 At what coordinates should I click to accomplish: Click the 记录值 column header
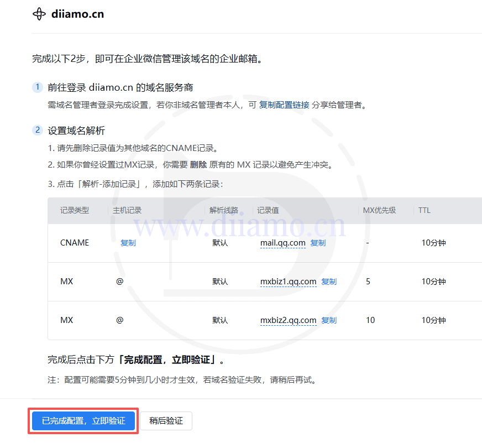(x=268, y=210)
